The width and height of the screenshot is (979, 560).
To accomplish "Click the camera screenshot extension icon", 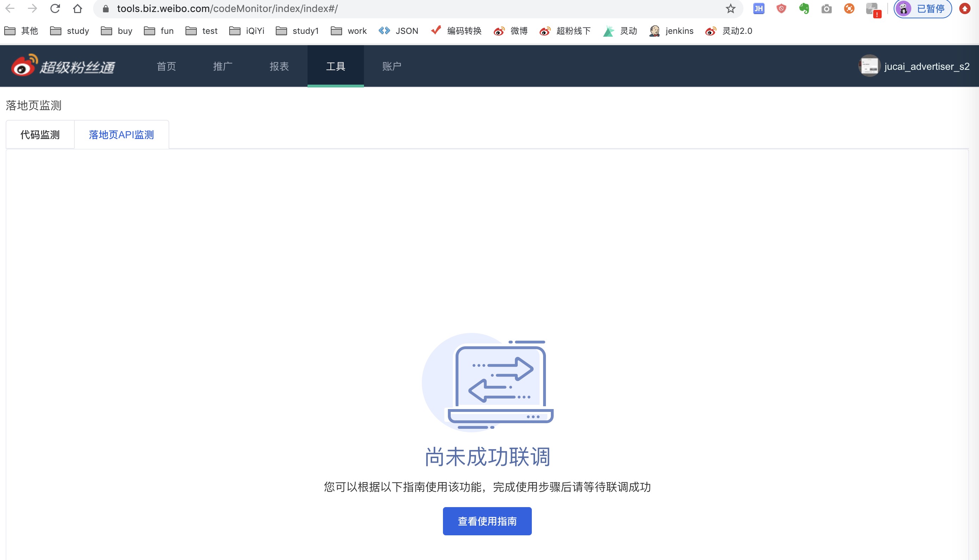I will (x=827, y=8).
